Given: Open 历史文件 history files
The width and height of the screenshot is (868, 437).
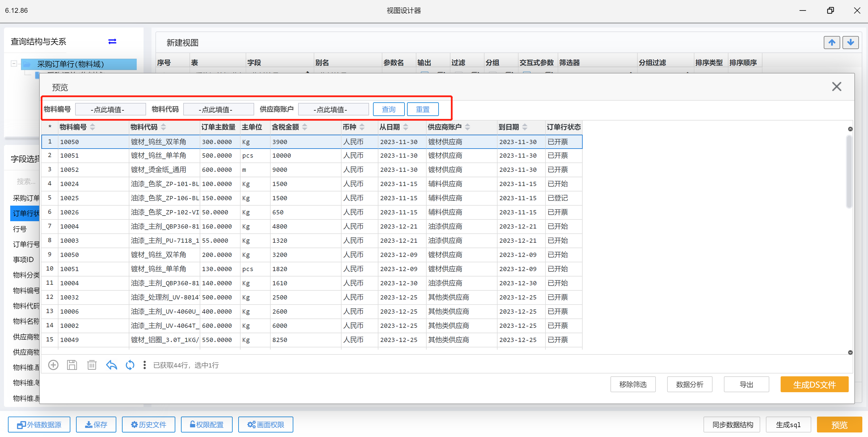Looking at the screenshot, I should tap(148, 425).
